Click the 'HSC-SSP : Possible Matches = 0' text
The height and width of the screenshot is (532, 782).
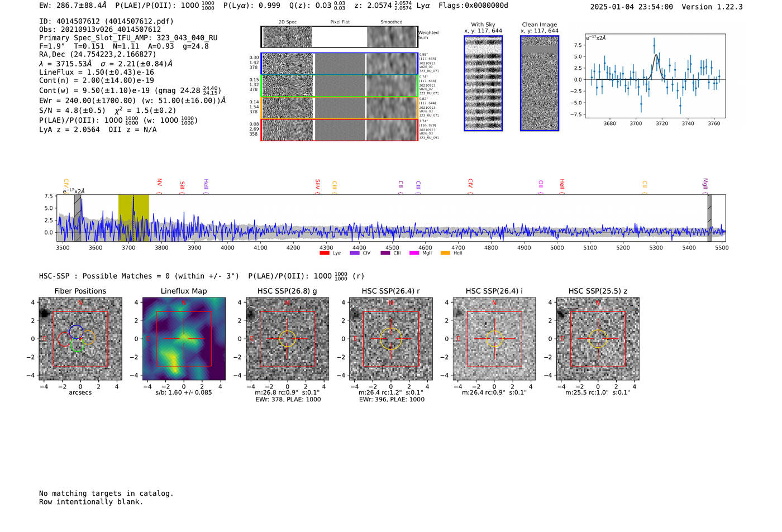104,276
